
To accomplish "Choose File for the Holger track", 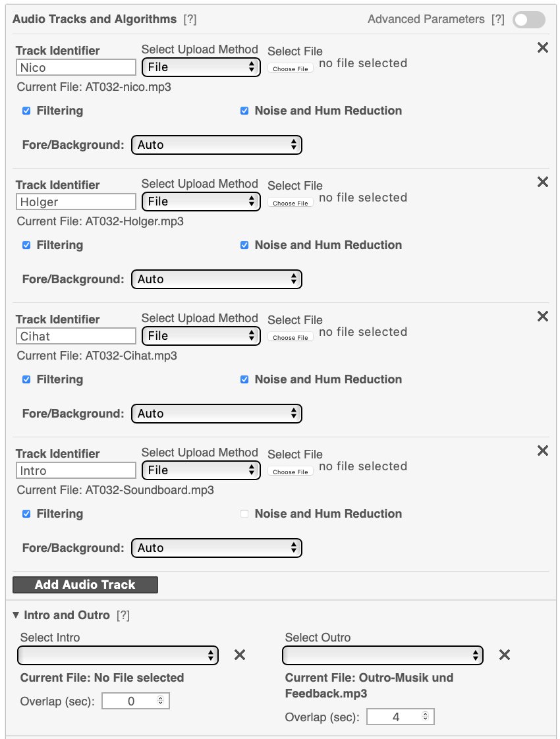I will point(291,203).
